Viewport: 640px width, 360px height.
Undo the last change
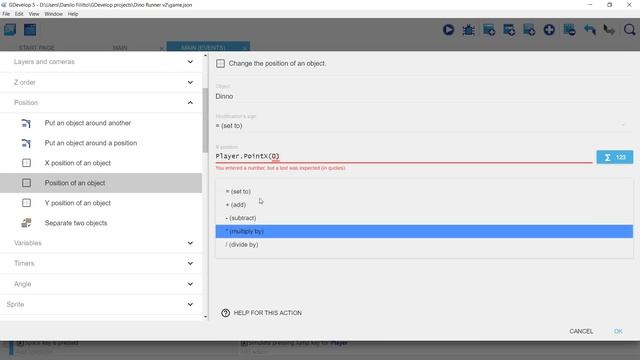(x=589, y=30)
